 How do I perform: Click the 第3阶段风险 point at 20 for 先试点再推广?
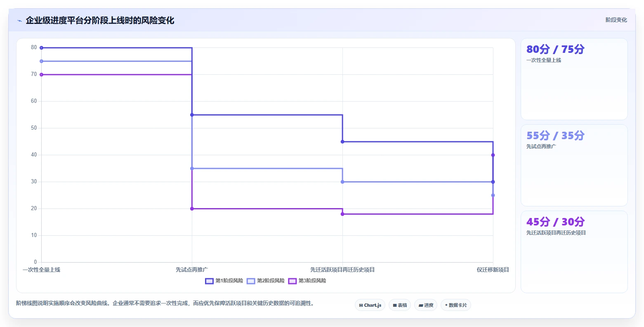[192, 209]
